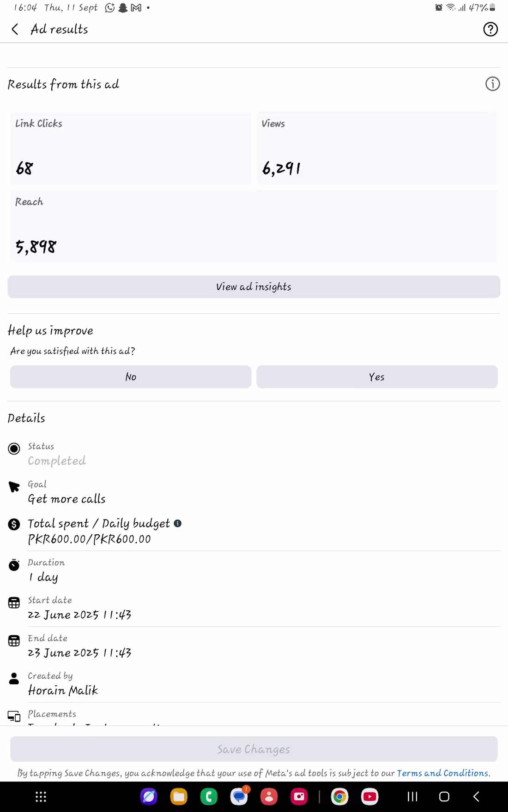Tap the Views result card
508x812 pixels.
pos(377,148)
